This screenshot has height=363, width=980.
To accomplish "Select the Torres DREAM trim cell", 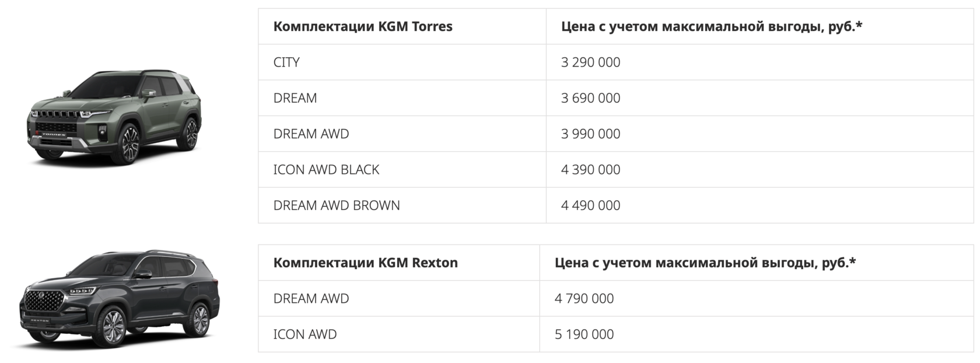I will point(295,98).
